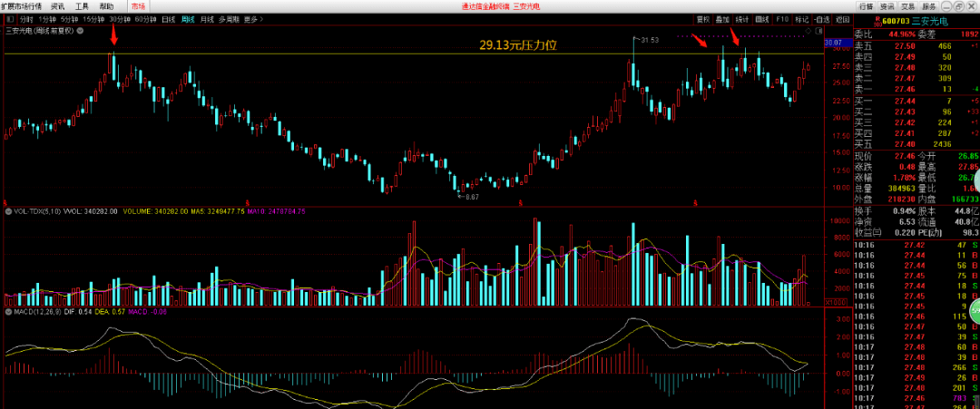The image size is (980, 409).
Task: Click the green floating circle at right edge
Action: [x=975, y=312]
